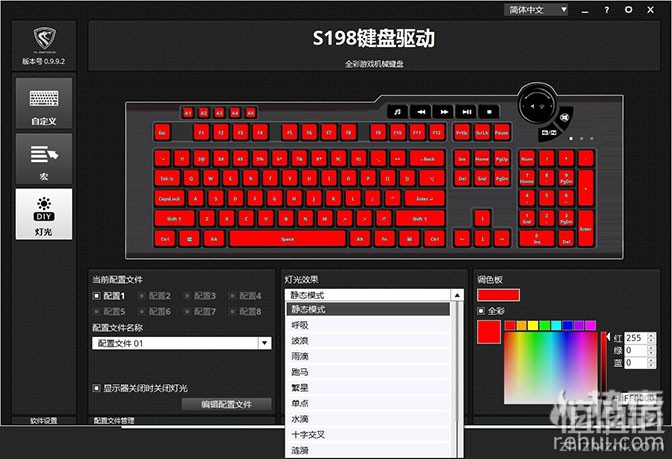The height and width of the screenshot is (459, 672).
Task: Click inside the rainbow color gradient picker
Action: click(550, 368)
